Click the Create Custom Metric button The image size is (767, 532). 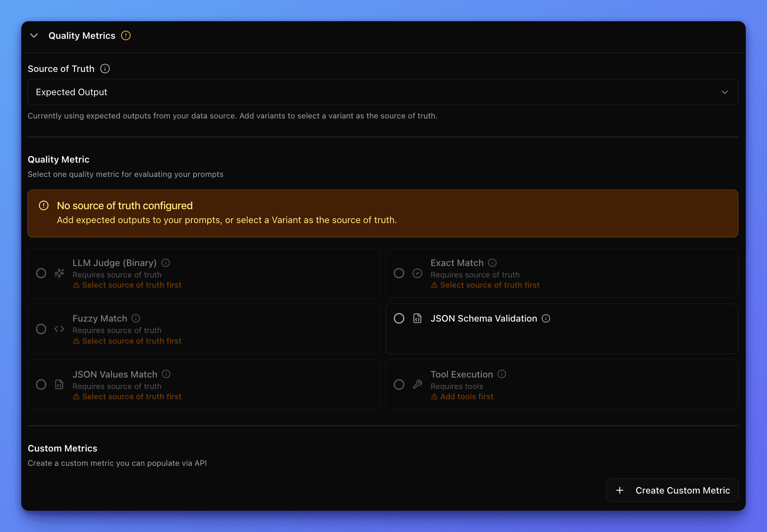[x=672, y=490]
